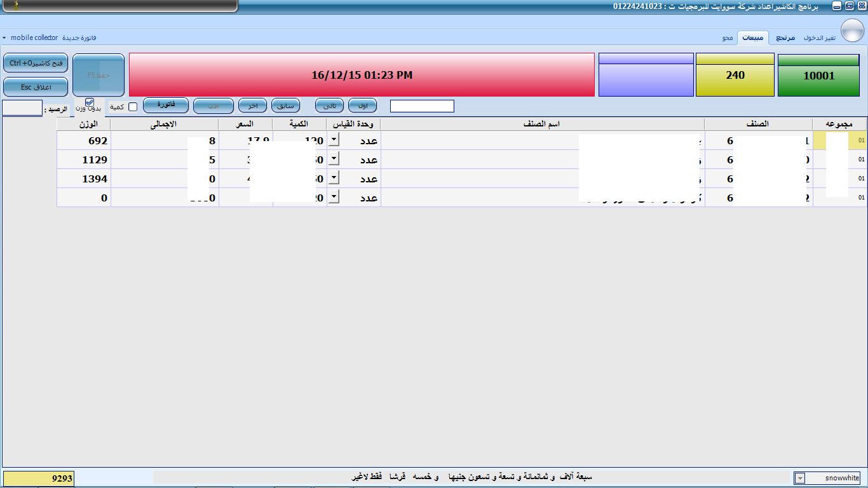This screenshot has height=488, width=868.
Task: Click the lock icon in top-left title bar
Action: point(16,6)
